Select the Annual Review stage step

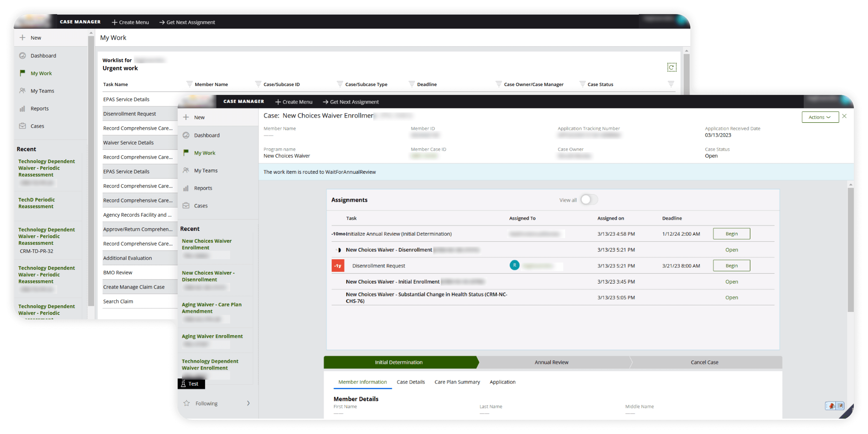(551, 362)
